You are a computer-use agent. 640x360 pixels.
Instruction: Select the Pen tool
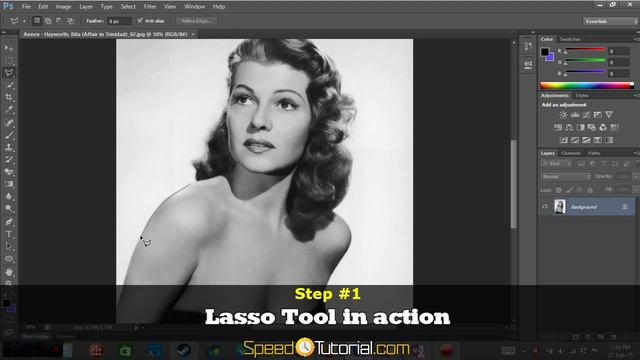click(x=9, y=222)
